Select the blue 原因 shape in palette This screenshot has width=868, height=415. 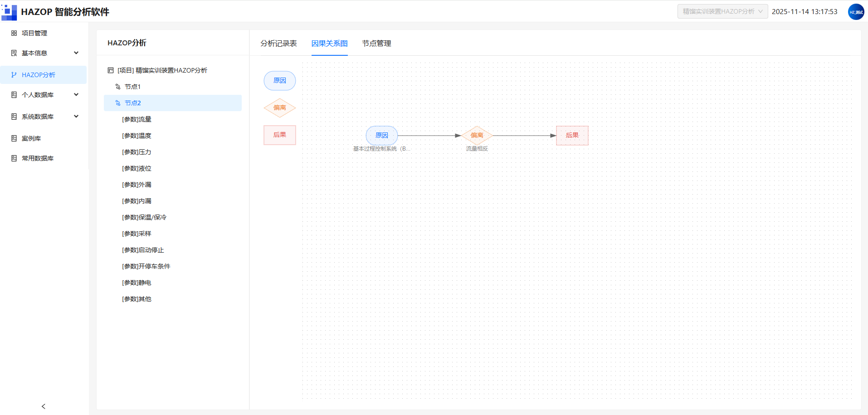click(x=280, y=81)
